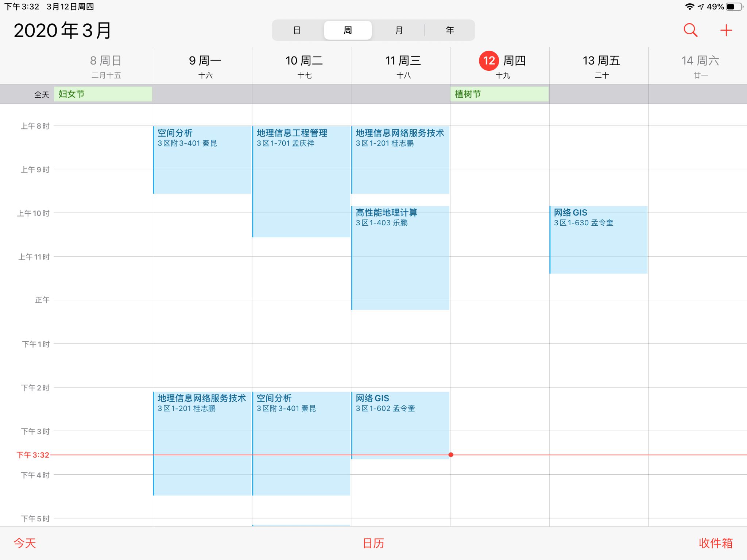Tap the battery indicator in status bar
Viewport: 747px width, 560px height.
coord(734,7)
